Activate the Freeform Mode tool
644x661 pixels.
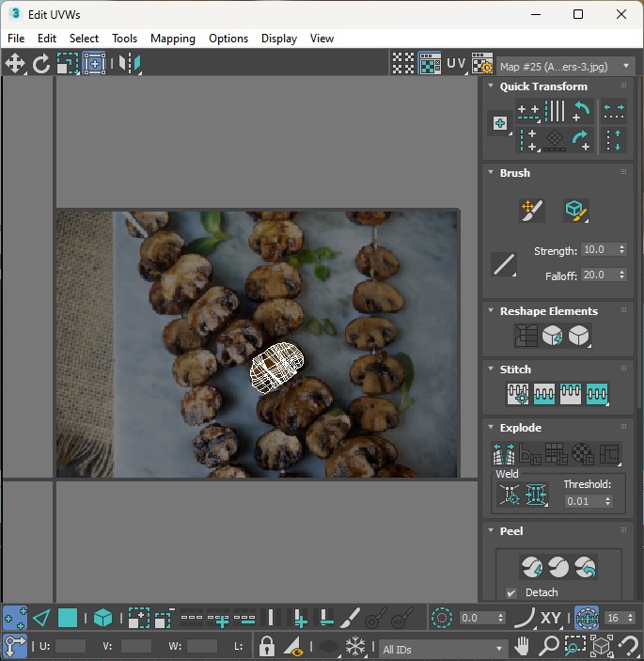click(x=94, y=64)
